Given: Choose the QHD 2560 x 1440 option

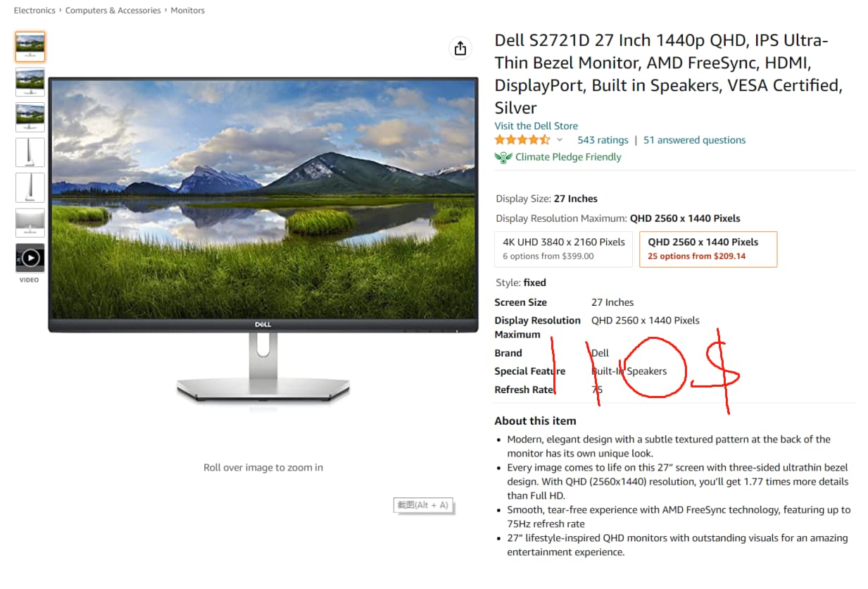Looking at the screenshot, I should click(x=708, y=249).
